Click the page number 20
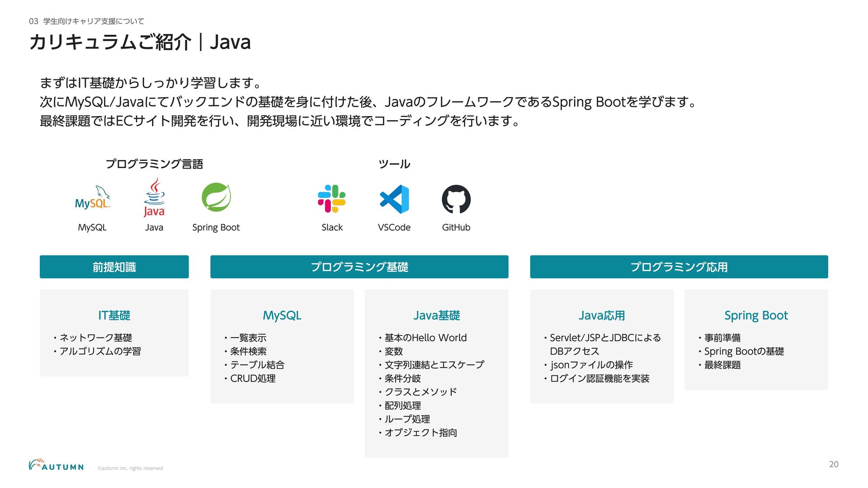868x488 pixels. point(834,464)
